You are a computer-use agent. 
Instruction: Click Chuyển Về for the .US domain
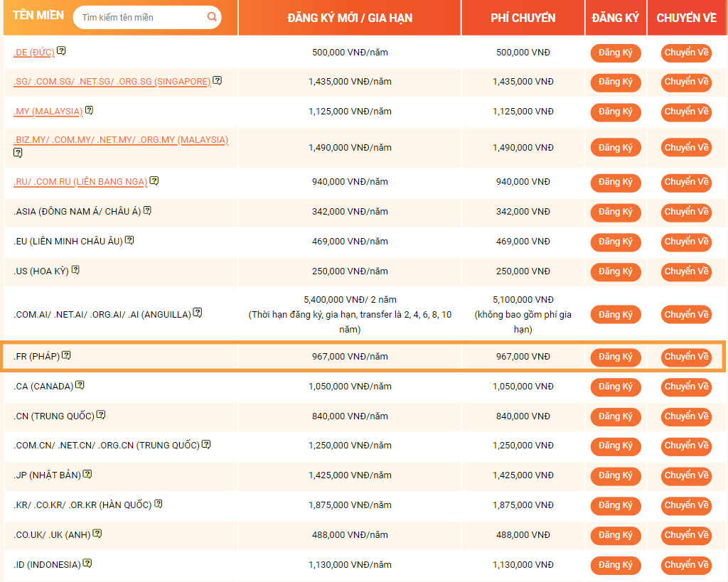click(x=686, y=271)
